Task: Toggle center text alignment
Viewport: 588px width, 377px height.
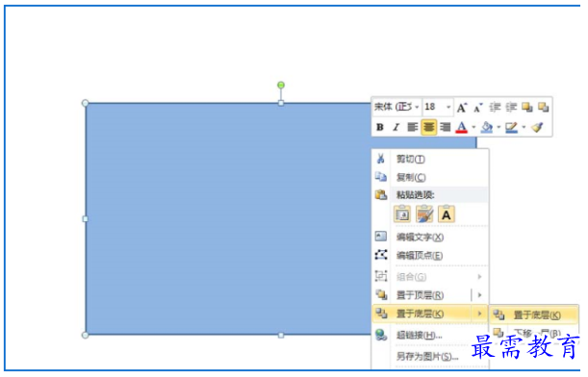Action: pos(428,127)
